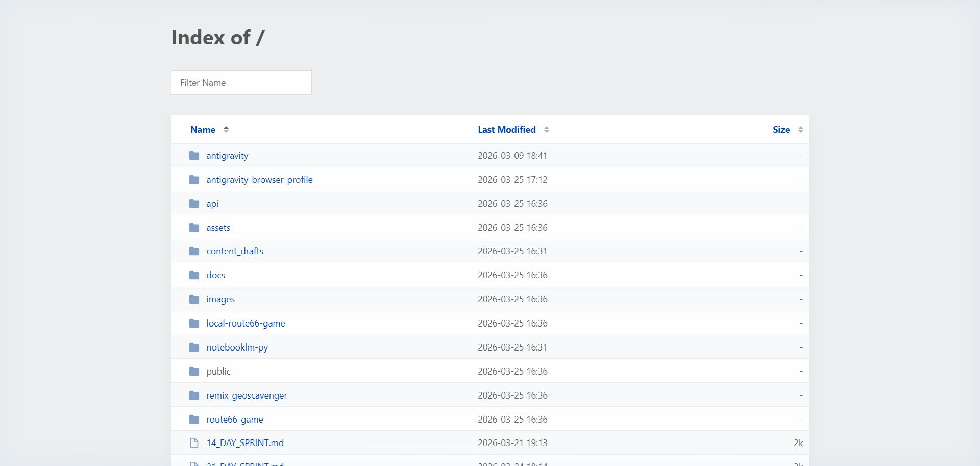This screenshot has height=466, width=980.
Task: Click the assets folder icon
Action: (194, 228)
